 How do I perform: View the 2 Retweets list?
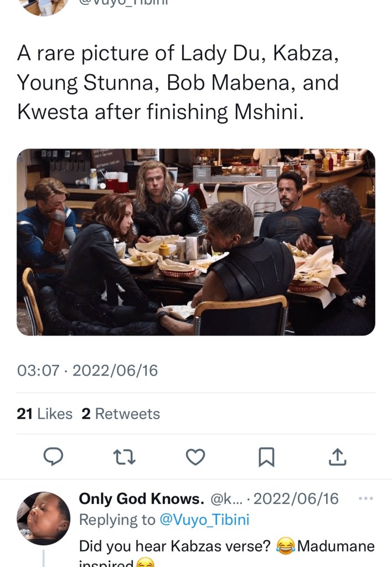tap(121, 414)
